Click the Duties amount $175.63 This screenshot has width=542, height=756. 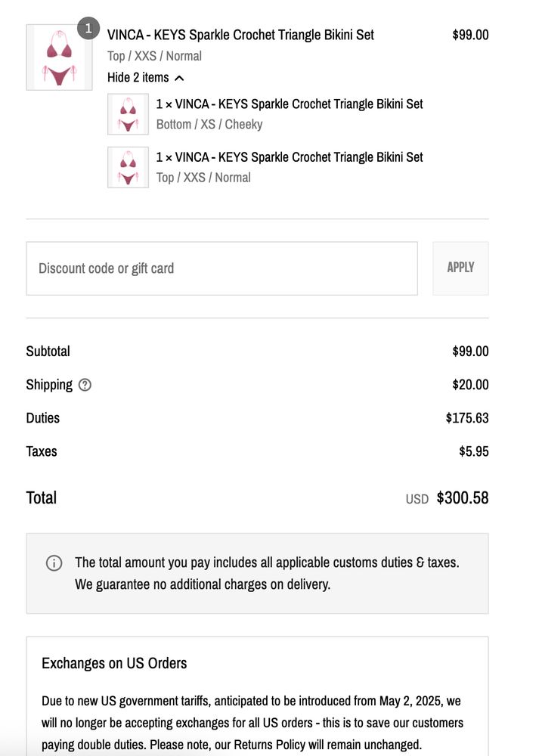coord(466,418)
